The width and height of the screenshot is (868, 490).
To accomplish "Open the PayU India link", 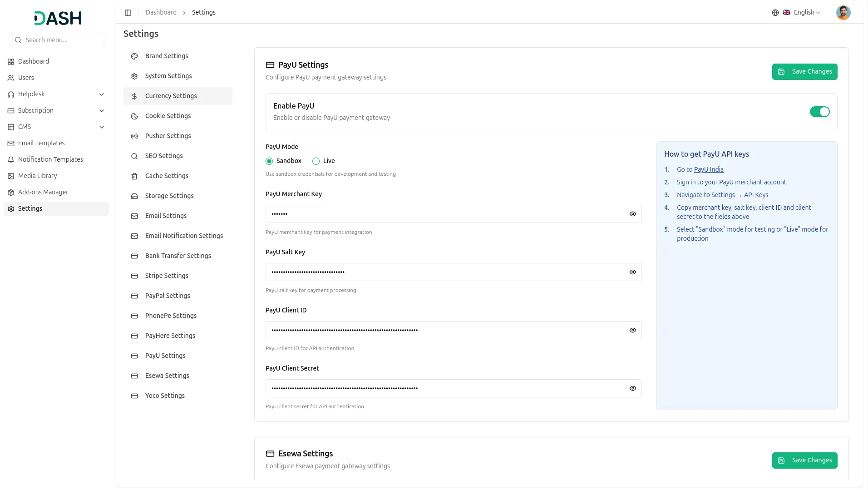I will (709, 169).
